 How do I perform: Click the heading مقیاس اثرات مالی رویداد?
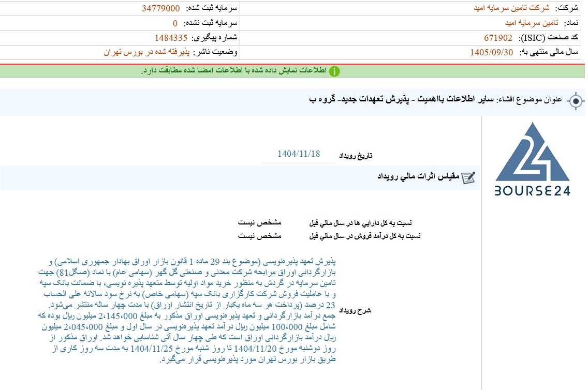click(418, 176)
